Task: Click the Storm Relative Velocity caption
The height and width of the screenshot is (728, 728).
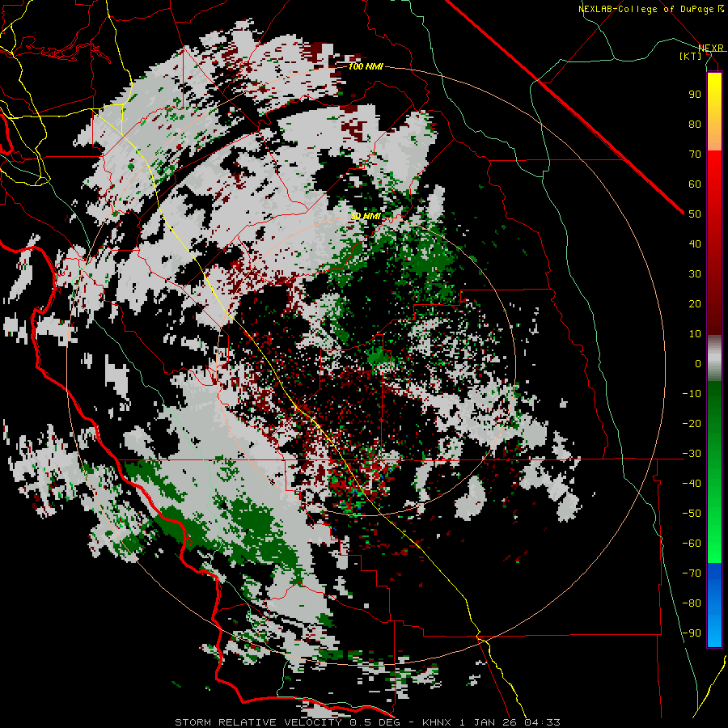Action: click(x=367, y=722)
